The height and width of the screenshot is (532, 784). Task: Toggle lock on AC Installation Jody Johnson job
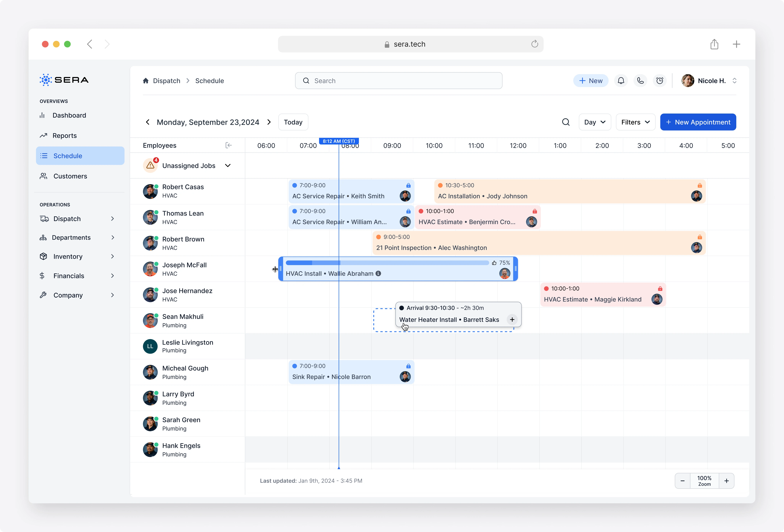(x=700, y=185)
